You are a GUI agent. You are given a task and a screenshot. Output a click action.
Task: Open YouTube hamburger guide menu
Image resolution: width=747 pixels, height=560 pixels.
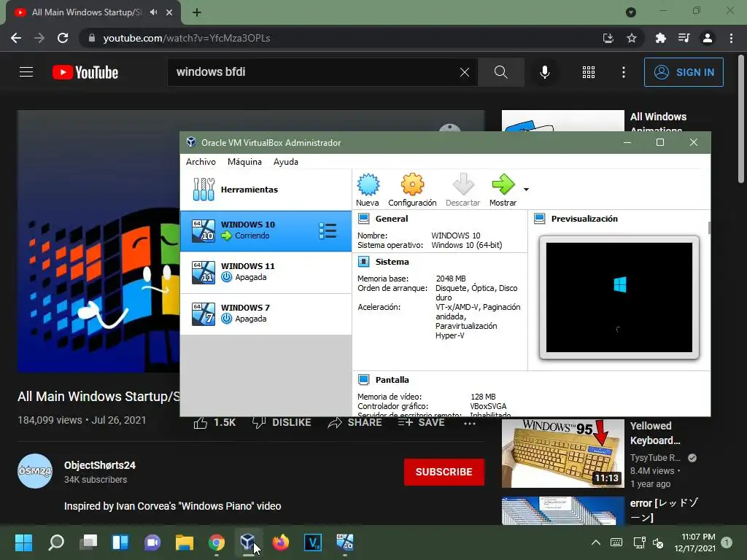click(x=26, y=72)
